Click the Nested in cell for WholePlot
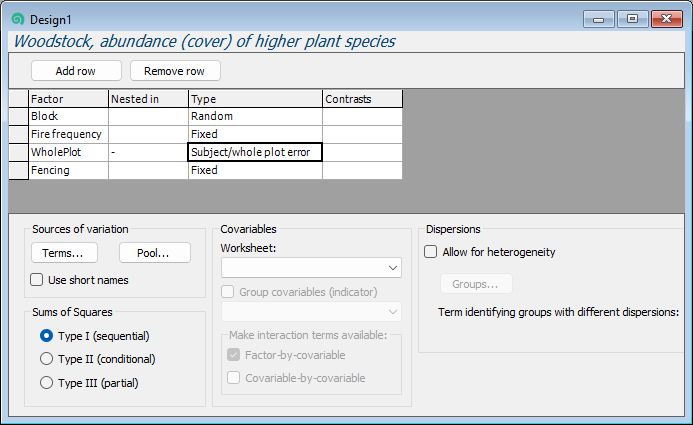 [x=148, y=153]
